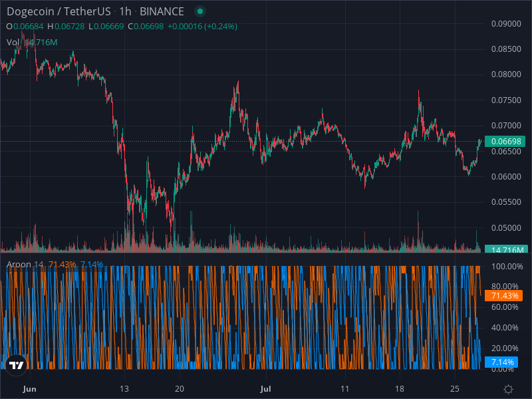Click the change value +0.00016 (+0.24%)

point(202,27)
